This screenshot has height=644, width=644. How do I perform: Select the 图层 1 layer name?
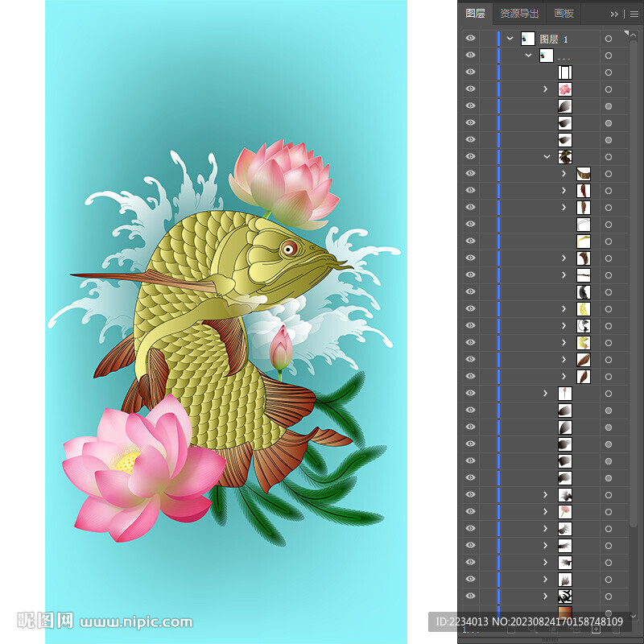[554, 39]
